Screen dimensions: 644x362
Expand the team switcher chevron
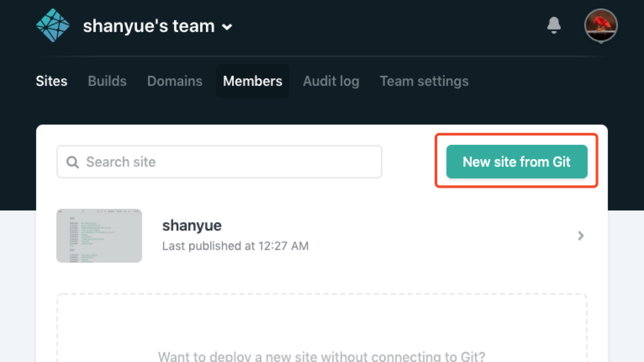[227, 27]
